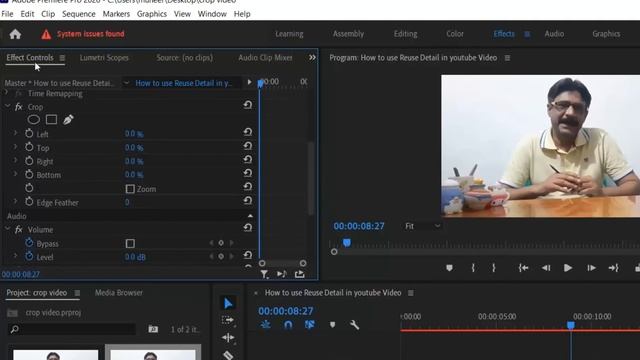
Task: Mark Out point in Program monitor
Action: tap(493, 268)
